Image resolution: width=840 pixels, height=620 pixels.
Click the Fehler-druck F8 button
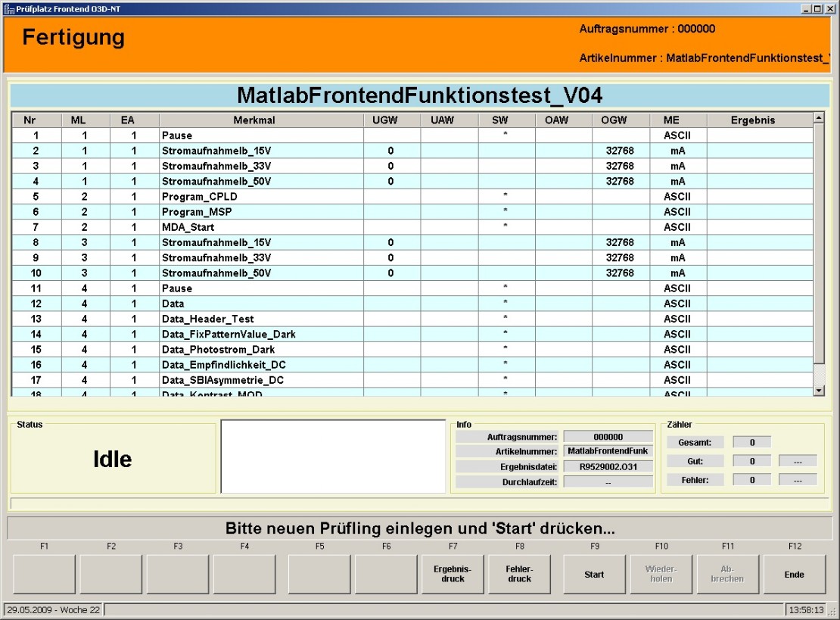click(519, 574)
